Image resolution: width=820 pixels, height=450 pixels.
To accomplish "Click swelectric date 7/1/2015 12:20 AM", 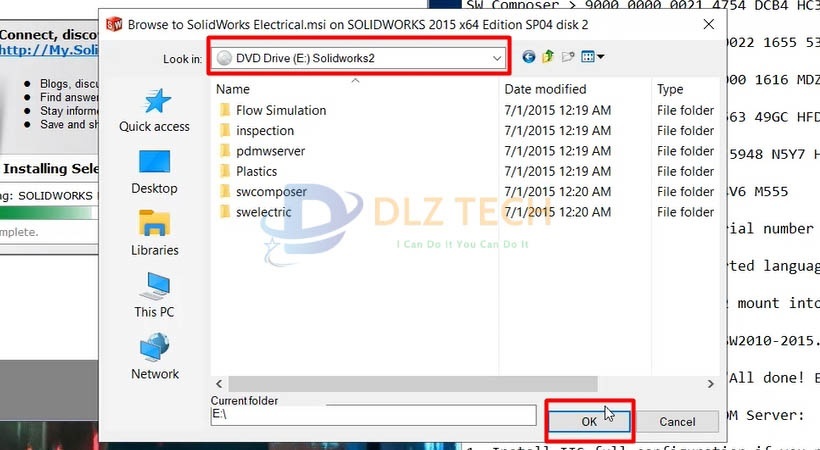I will click(557, 212).
